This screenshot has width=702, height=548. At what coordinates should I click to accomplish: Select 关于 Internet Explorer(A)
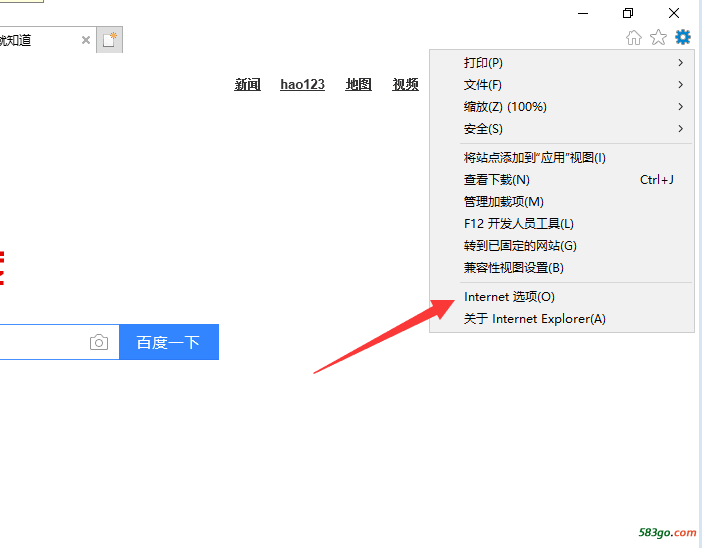click(562, 319)
